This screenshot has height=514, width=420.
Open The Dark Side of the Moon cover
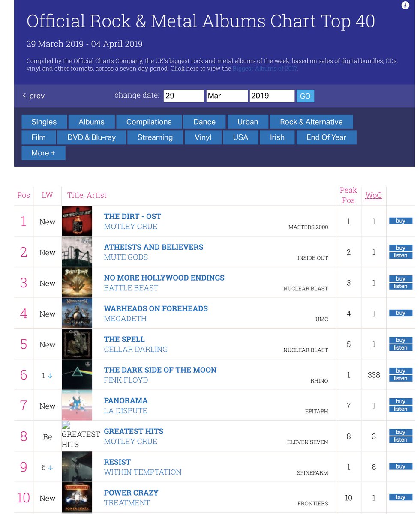[77, 375]
